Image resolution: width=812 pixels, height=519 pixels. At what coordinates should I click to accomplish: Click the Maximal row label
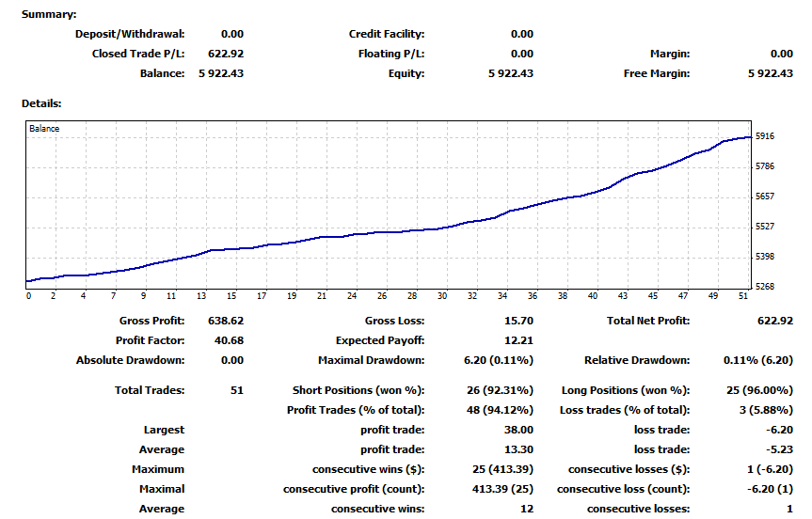pos(162,489)
